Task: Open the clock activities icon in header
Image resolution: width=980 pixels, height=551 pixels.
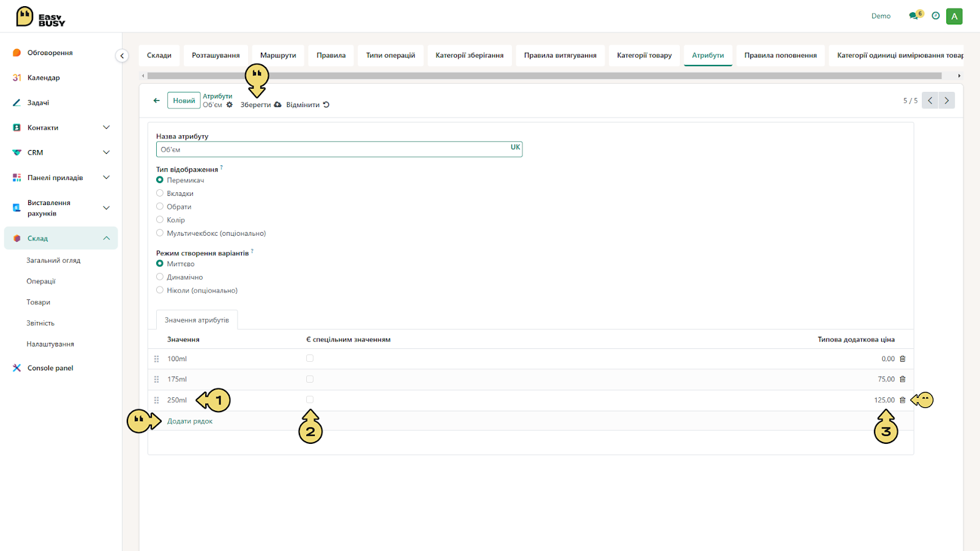Action: tap(935, 16)
